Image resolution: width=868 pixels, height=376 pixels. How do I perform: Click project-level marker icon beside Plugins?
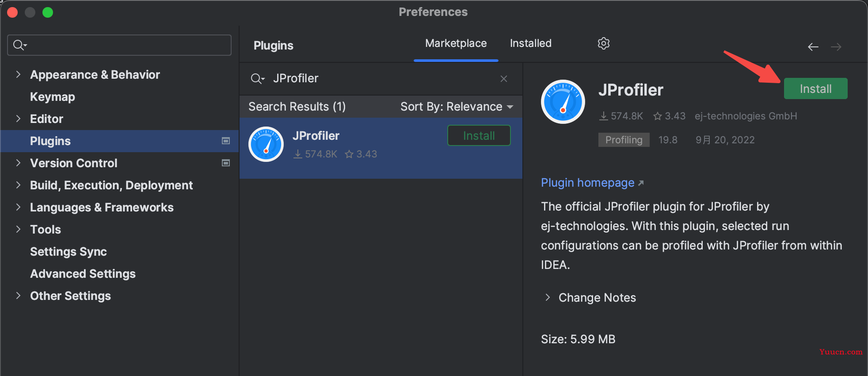[226, 141]
